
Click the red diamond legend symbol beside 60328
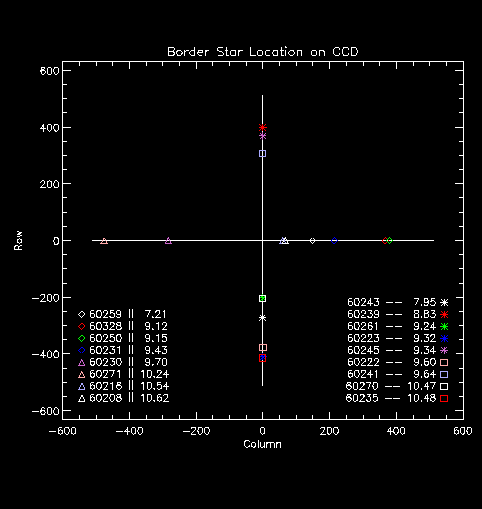tap(82, 326)
